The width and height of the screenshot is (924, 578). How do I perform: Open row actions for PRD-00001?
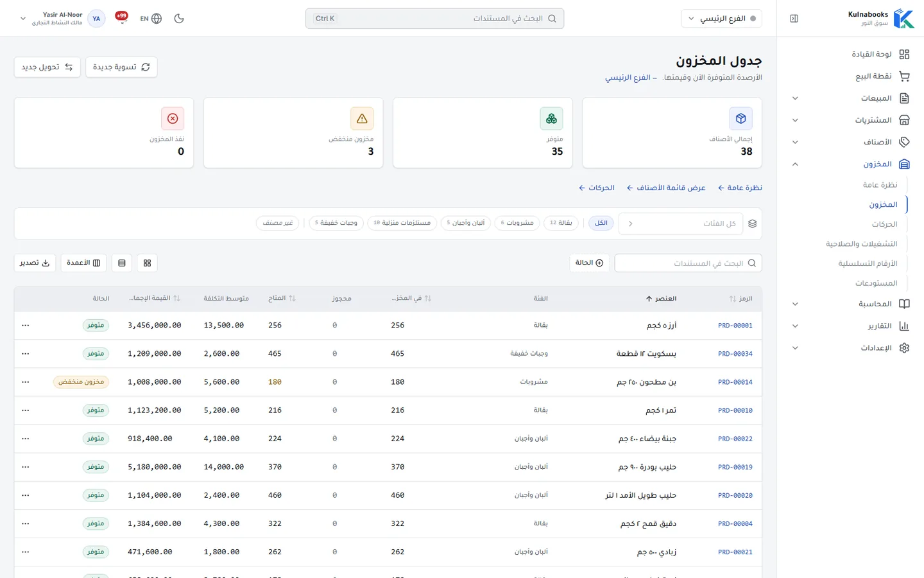(26, 326)
